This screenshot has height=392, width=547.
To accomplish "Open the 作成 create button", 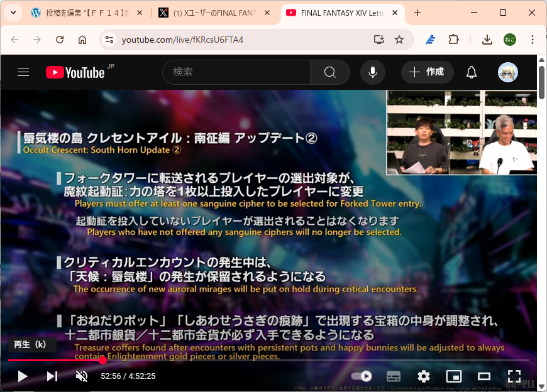I will tap(428, 72).
